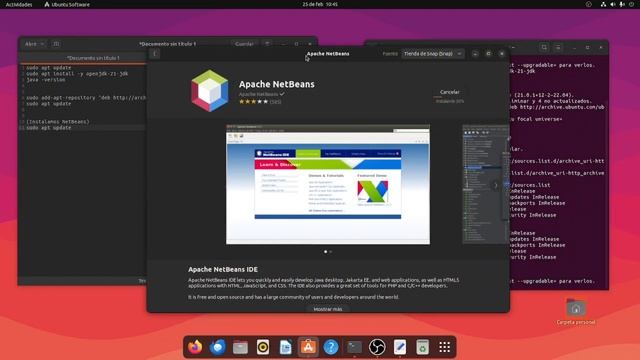The image size is (640, 360).
Task: Launch Thunderbird from the dock
Action: [218, 347]
